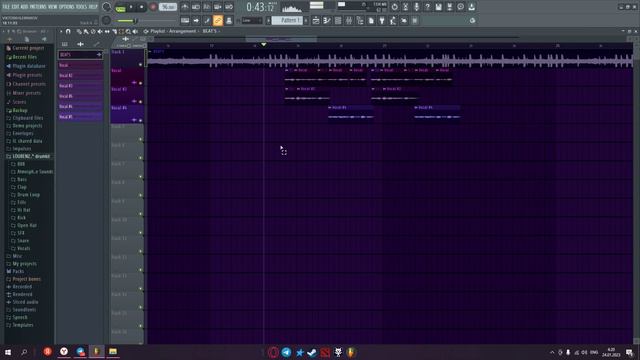Toggle the Pattern/Song mode switch

pos(121,7)
